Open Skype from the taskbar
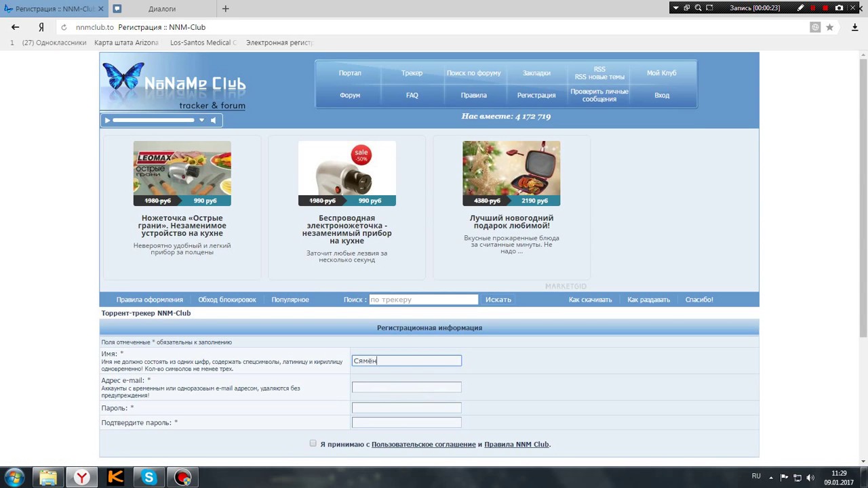The width and height of the screenshot is (868, 488). pyautogui.click(x=149, y=478)
